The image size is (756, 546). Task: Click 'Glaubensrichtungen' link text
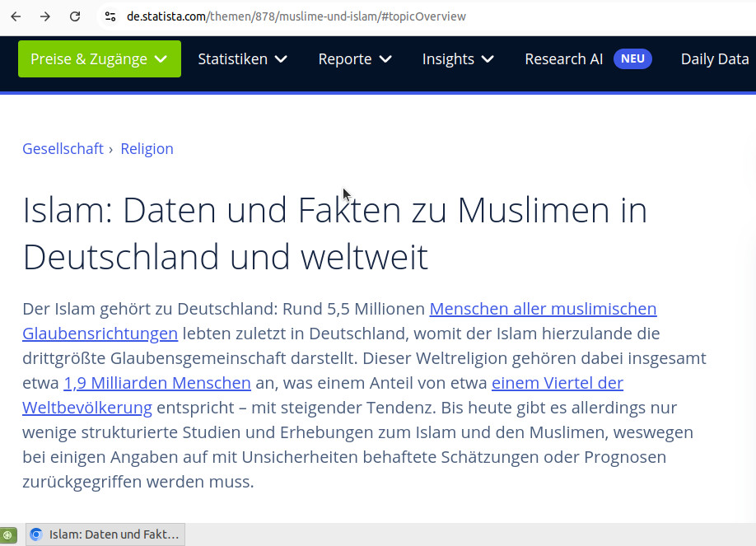[100, 334]
